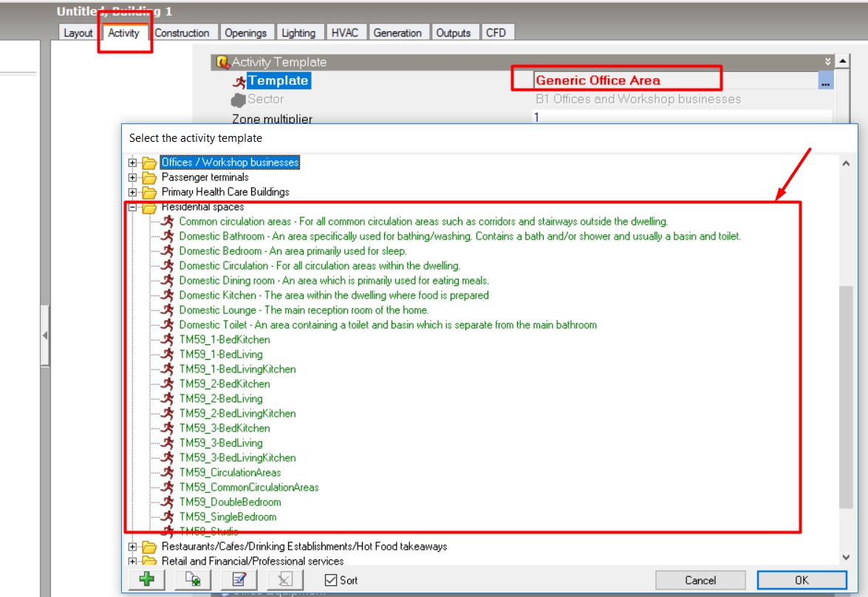
Task: Click the template list scroll-down arrow
Action: 846,557
